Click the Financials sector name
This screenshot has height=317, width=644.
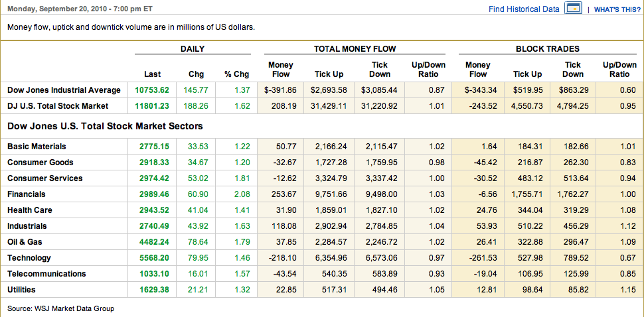[27, 194]
